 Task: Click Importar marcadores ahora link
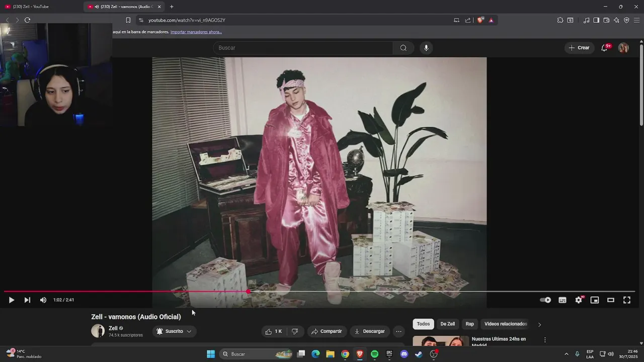click(x=196, y=32)
